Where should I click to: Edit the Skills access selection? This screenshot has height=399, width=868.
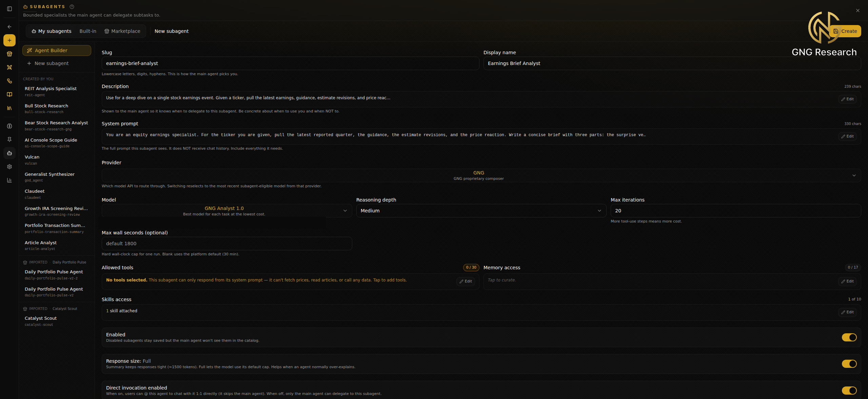pyautogui.click(x=847, y=312)
